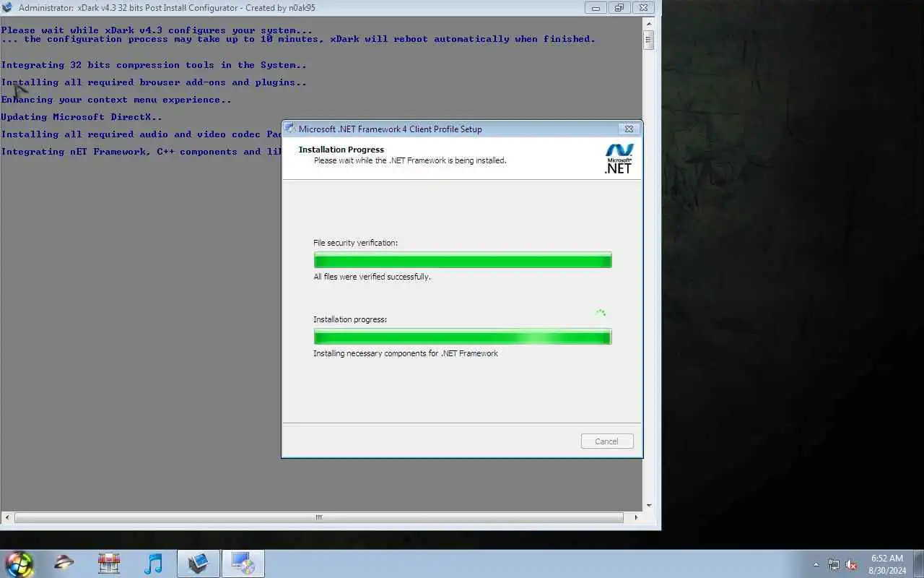Click 'Enhancing your context menu experience..' line
The image size is (924, 578).
coord(116,100)
